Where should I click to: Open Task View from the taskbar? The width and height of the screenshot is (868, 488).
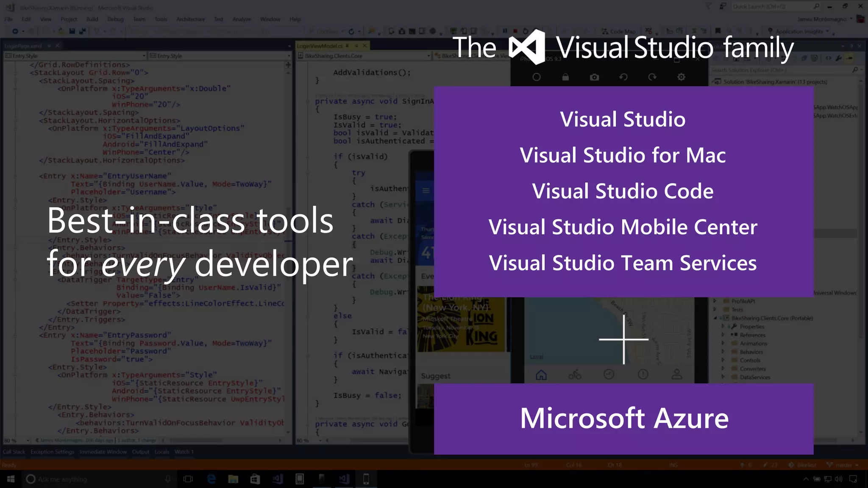(188, 479)
